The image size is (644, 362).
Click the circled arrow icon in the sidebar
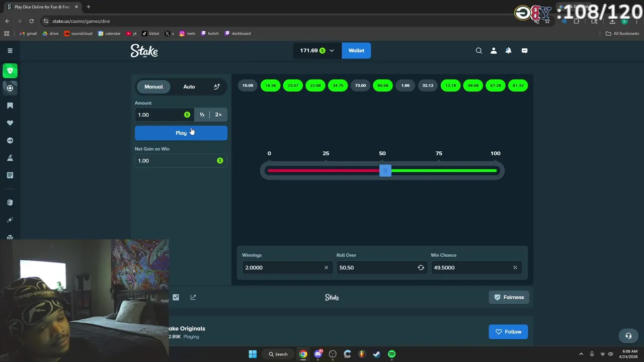(10, 140)
